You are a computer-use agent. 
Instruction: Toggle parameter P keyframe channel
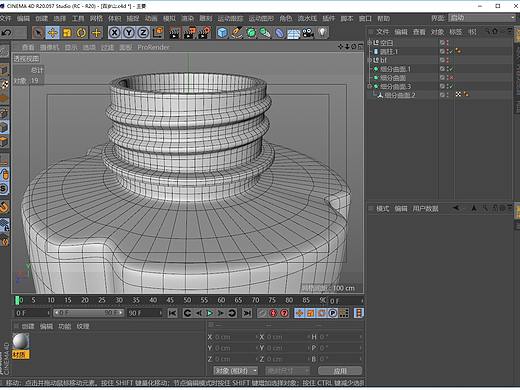[x=333, y=313]
